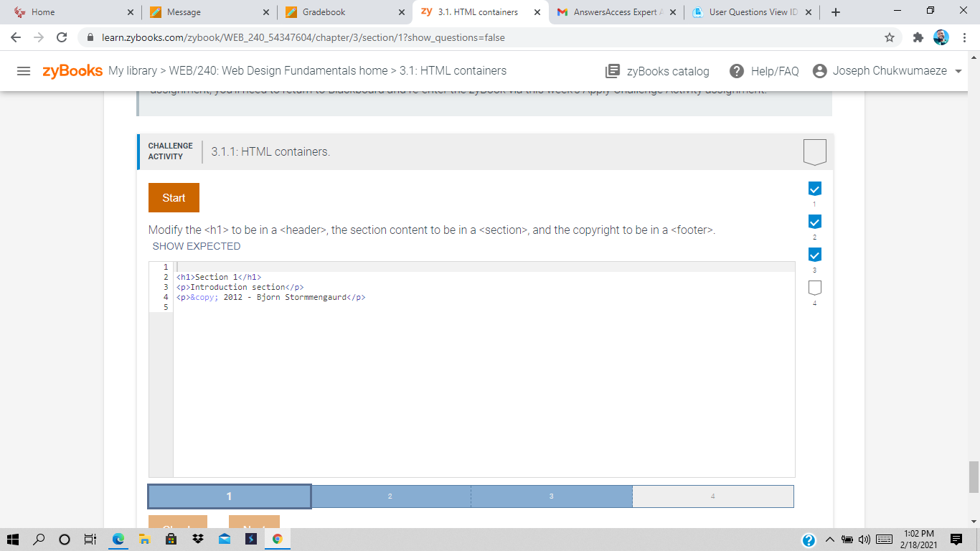Viewport: 980px width, 551px height.
Task: Open the Chrome extensions puzzle icon
Action: 918,37
